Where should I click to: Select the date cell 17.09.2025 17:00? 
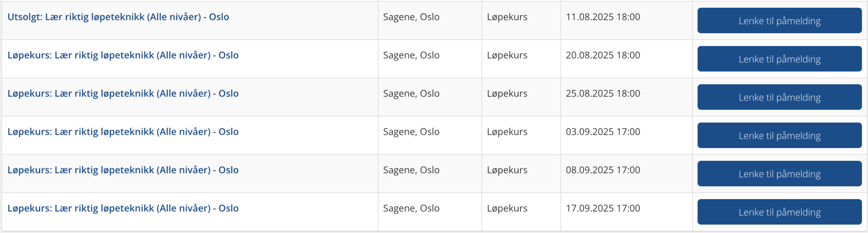click(603, 208)
